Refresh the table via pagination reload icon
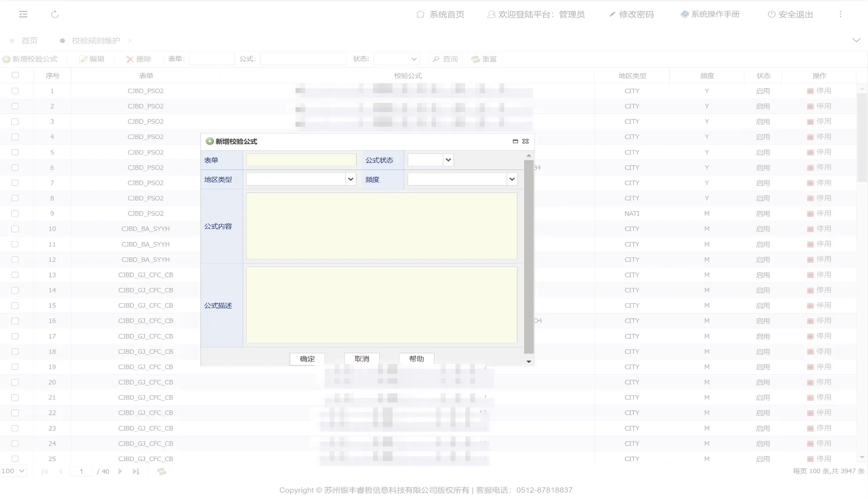The width and height of the screenshot is (868, 500). click(x=161, y=471)
